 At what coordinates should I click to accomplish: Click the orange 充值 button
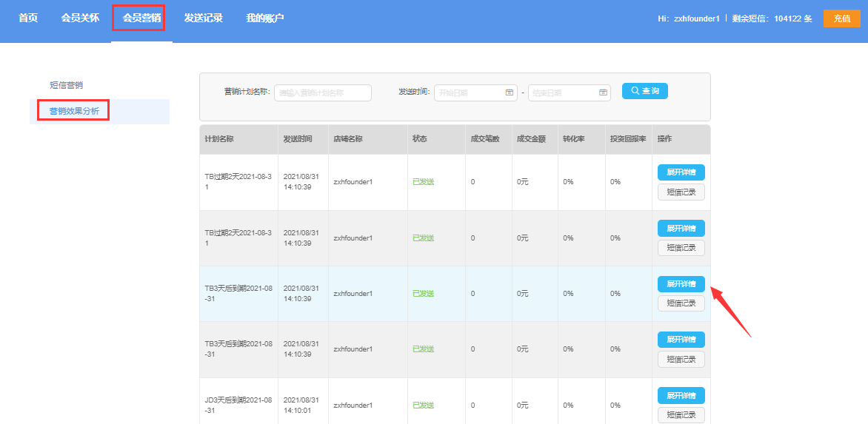point(842,18)
